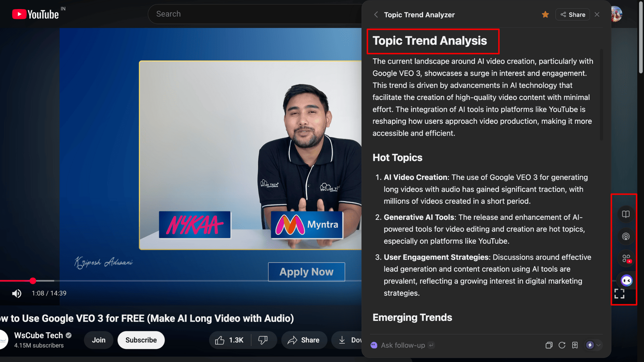Click the podcast broadcast sidebar icon
Image resolution: width=644 pixels, height=362 pixels.
pos(626,236)
